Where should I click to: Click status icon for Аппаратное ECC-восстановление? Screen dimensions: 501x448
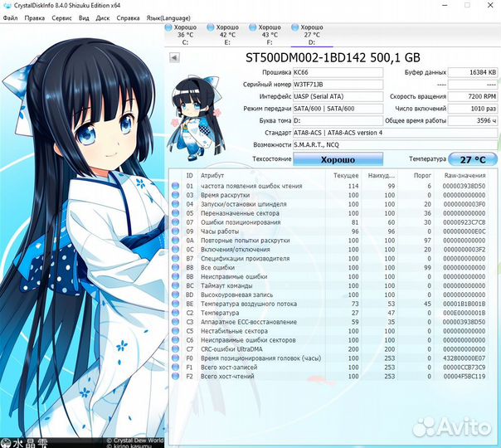pos(175,322)
